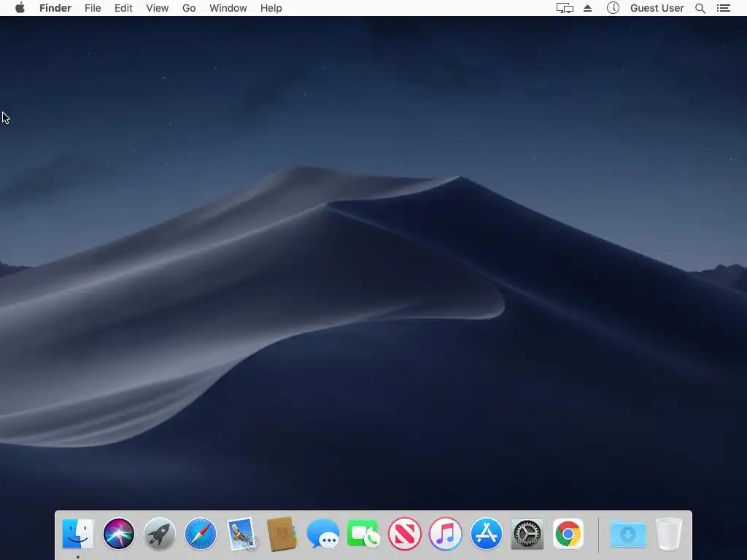This screenshot has height=560, width=747.
Task: Open the File menu
Action: point(93,8)
